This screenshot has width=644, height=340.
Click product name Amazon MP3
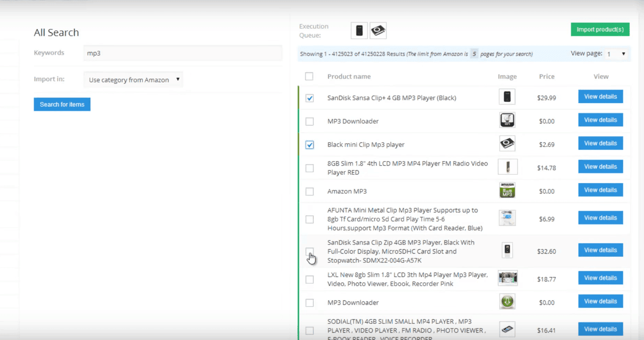pyautogui.click(x=347, y=191)
